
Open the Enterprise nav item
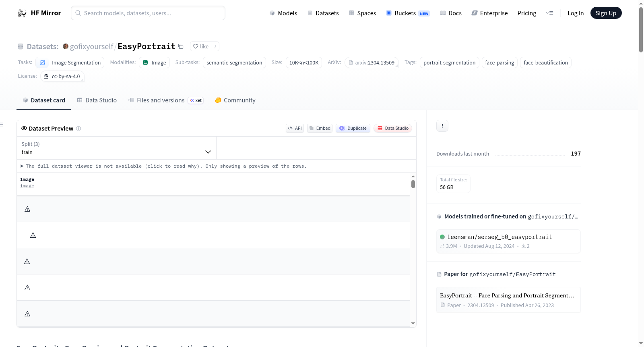490,13
